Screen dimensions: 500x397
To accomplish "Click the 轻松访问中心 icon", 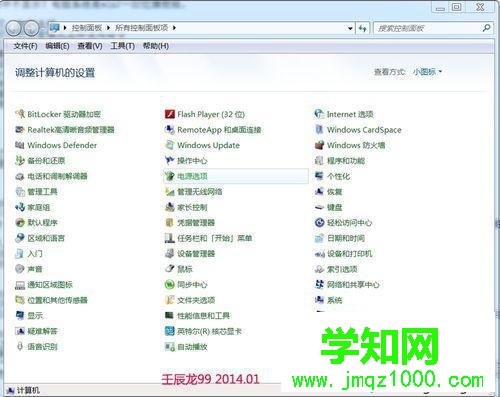I will tap(319, 222).
